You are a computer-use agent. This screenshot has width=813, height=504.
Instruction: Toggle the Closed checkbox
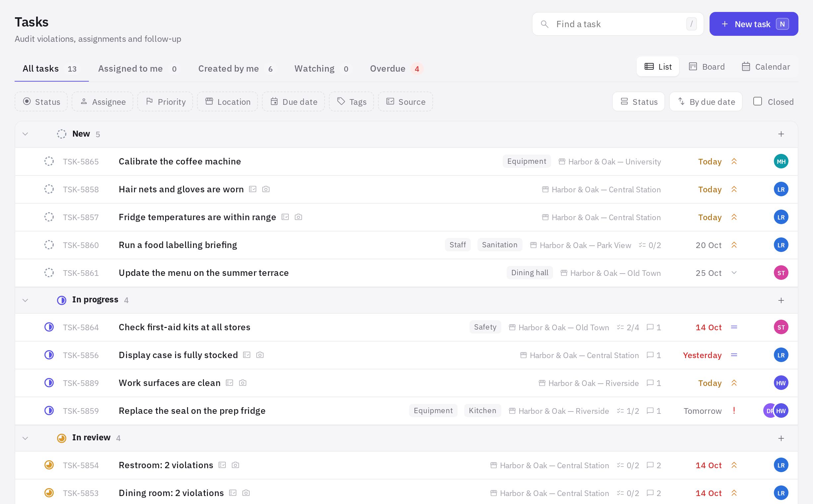[x=757, y=101]
